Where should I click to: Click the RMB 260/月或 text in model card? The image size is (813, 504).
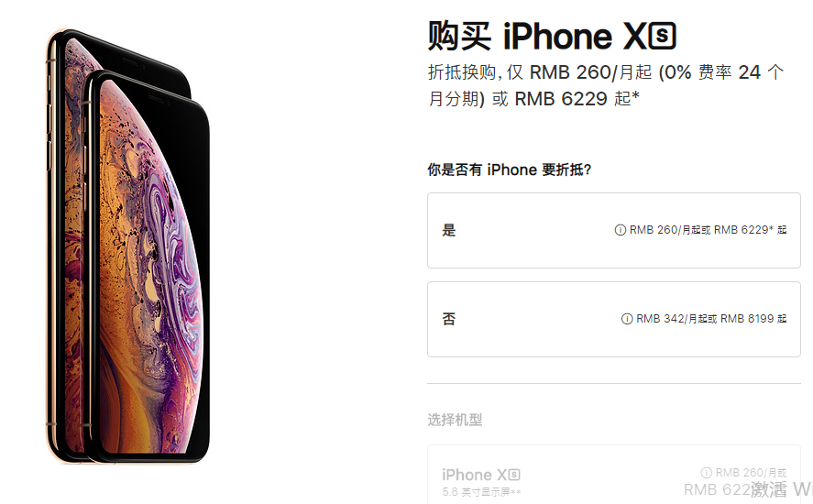click(751, 472)
